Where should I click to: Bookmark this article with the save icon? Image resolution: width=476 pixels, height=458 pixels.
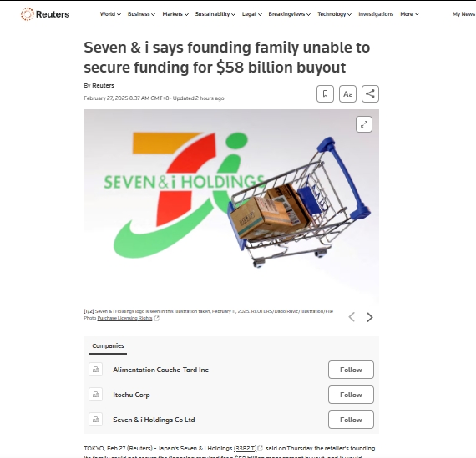point(325,93)
